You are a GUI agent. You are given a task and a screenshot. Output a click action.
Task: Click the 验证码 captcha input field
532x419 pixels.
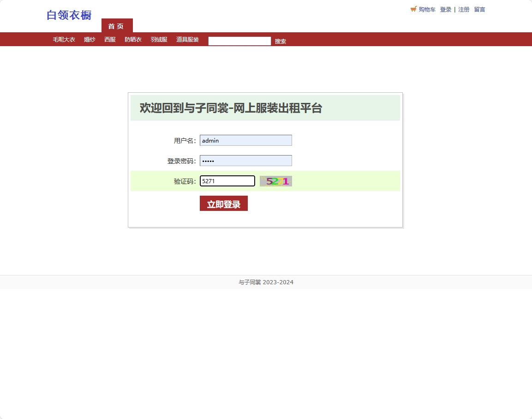pyautogui.click(x=227, y=180)
